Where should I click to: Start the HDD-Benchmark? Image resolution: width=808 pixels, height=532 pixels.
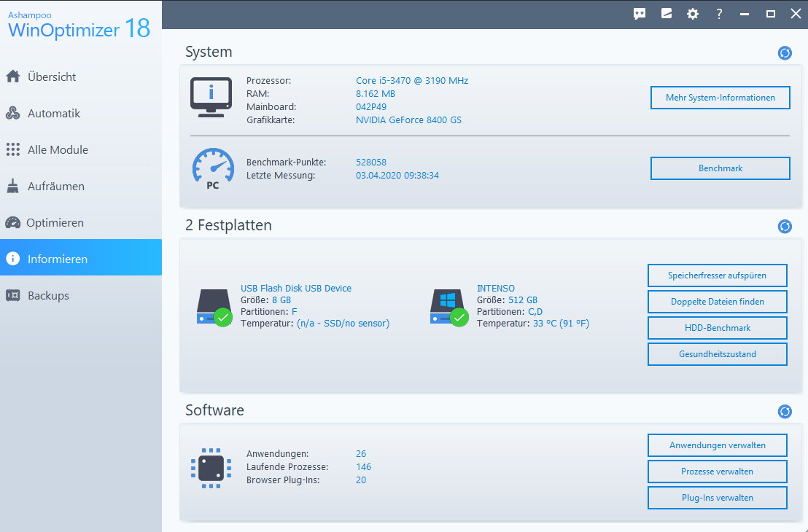pos(717,328)
